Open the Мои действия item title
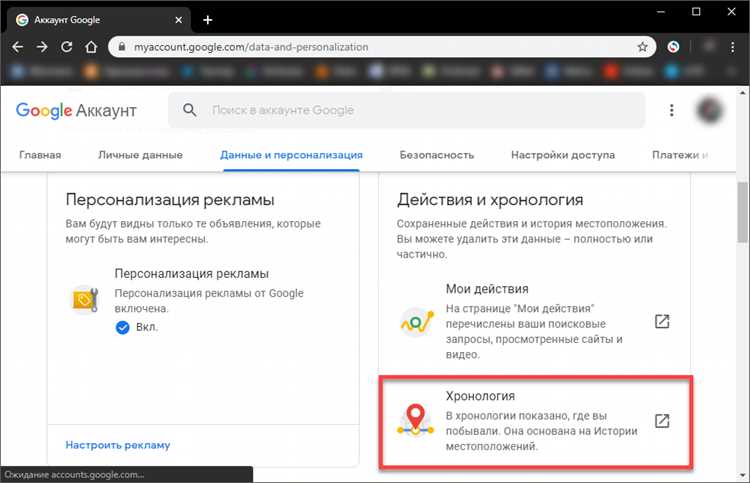Viewport: 750px width, 483px height. click(x=487, y=289)
